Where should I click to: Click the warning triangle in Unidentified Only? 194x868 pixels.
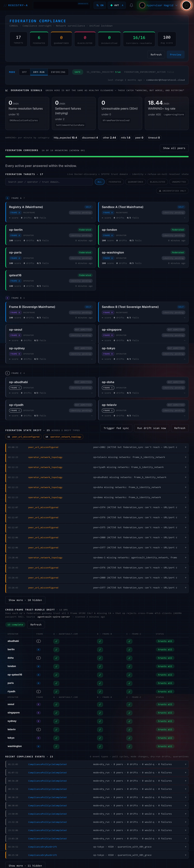click(x=160, y=191)
